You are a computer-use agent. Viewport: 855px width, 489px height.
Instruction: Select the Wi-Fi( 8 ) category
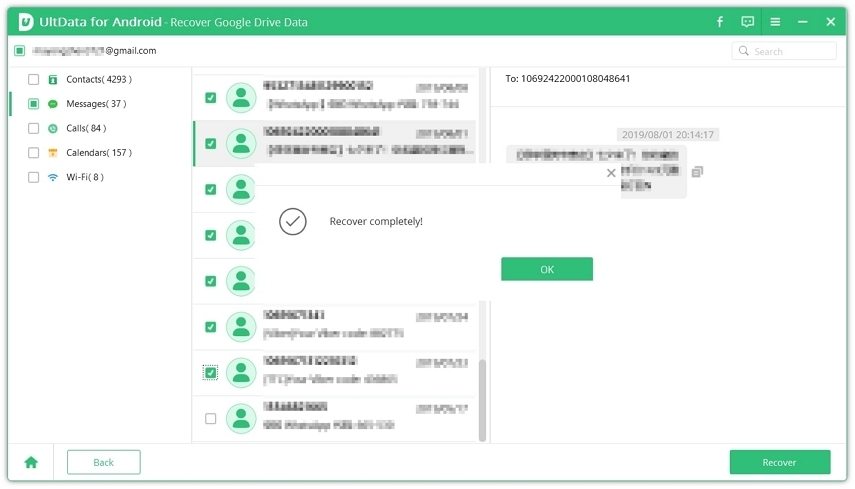click(85, 177)
